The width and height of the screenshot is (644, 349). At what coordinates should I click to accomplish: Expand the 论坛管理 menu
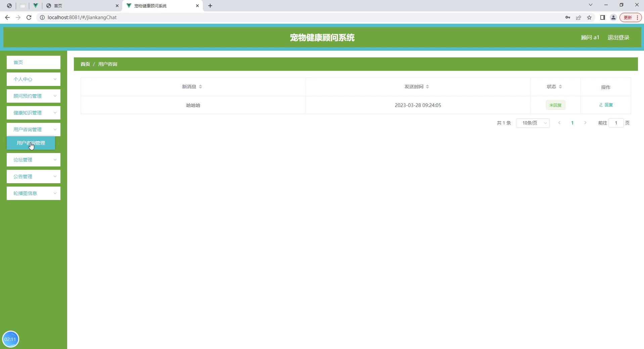coord(34,160)
